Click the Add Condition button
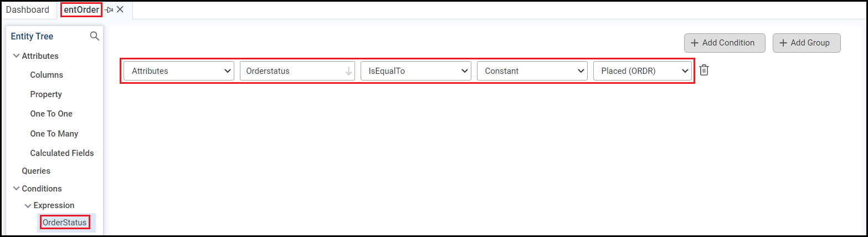This screenshot has width=868, height=237. [724, 43]
